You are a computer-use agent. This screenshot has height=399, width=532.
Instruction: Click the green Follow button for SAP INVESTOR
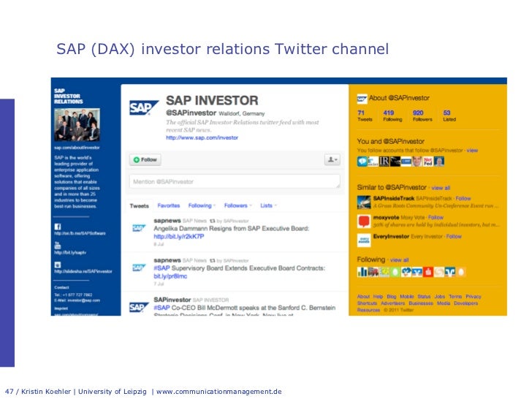(x=145, y=160)
